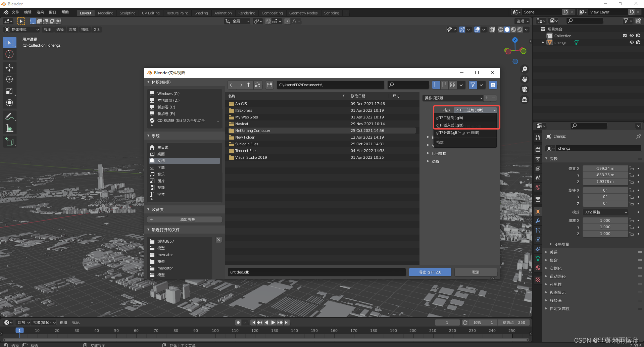
Task: Switch to the Shading workspace tab
Action: (x=201, y=13)
